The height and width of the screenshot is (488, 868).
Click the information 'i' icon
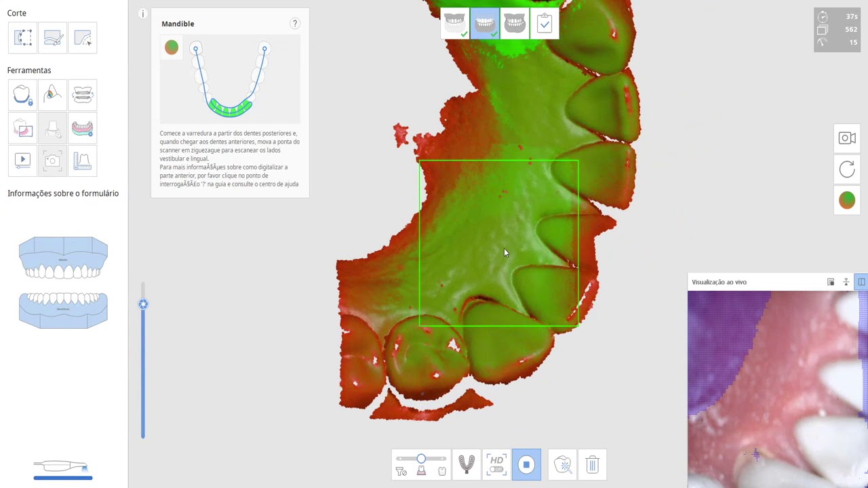tap(142, 14)
